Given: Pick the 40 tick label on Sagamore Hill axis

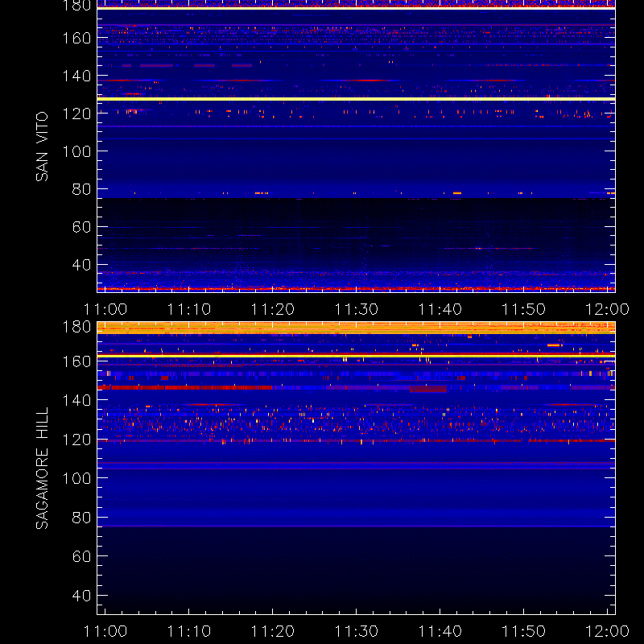Looking at the screenshot, I should click(81, 596).
